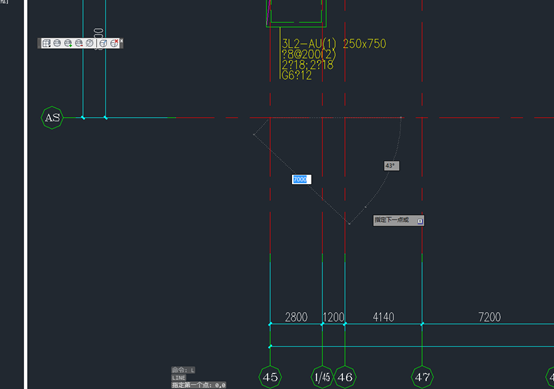Click the dynamic length input showing 7000
Screen dimensions: 554x389
(301, 179)
